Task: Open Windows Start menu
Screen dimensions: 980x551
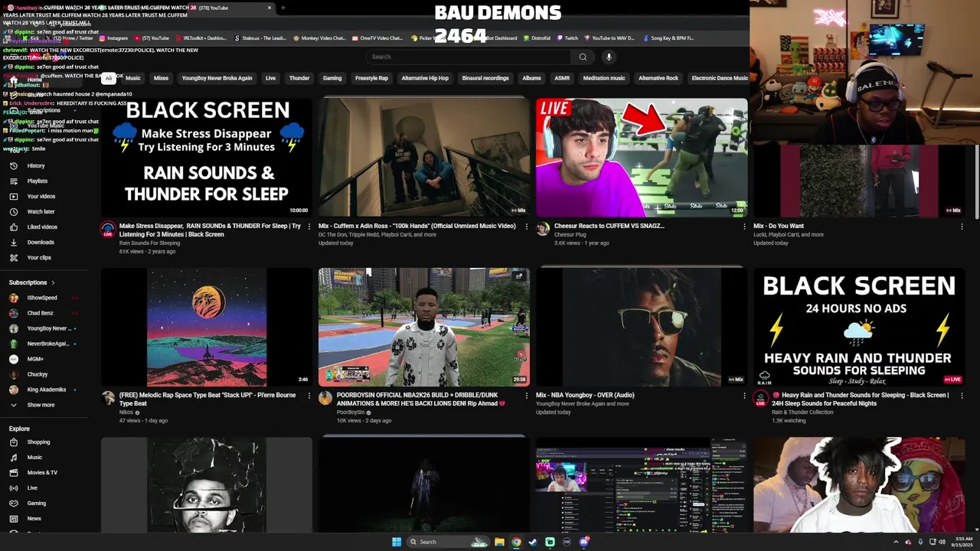Action: coord(396,542)
